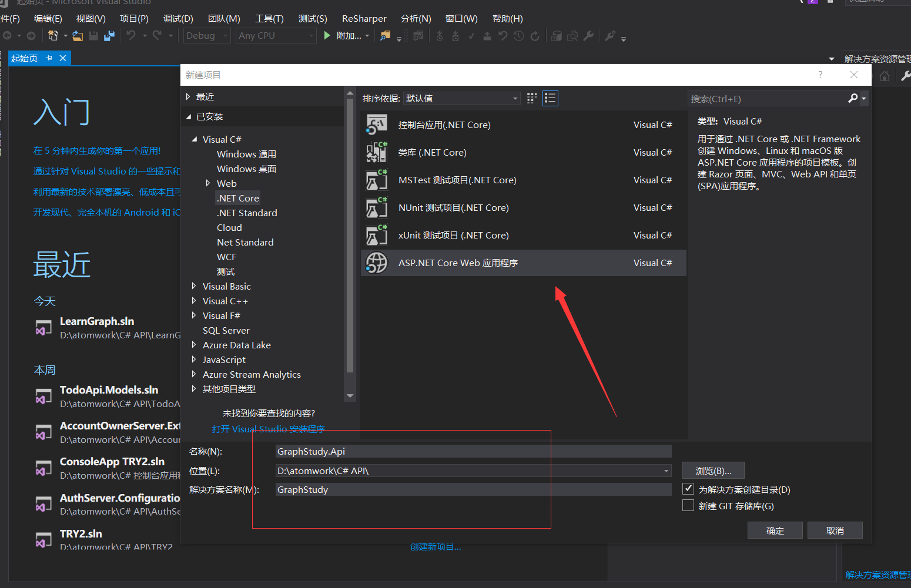Expand the Visual C++ tree node
Screen dimensions: 911x588
(194, 301)
